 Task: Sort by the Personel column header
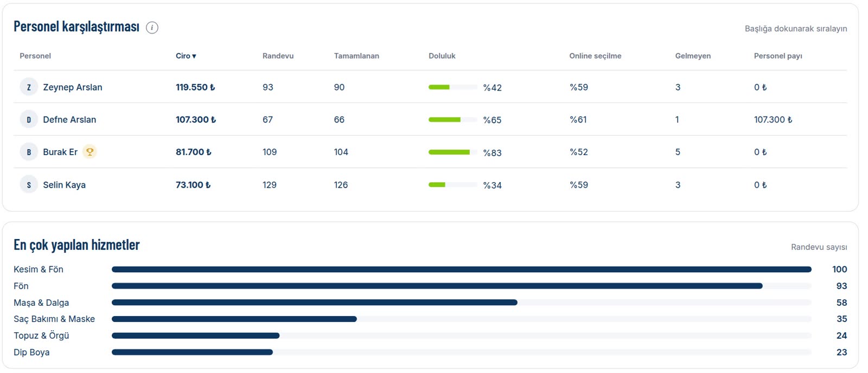(x=35, y=56)
